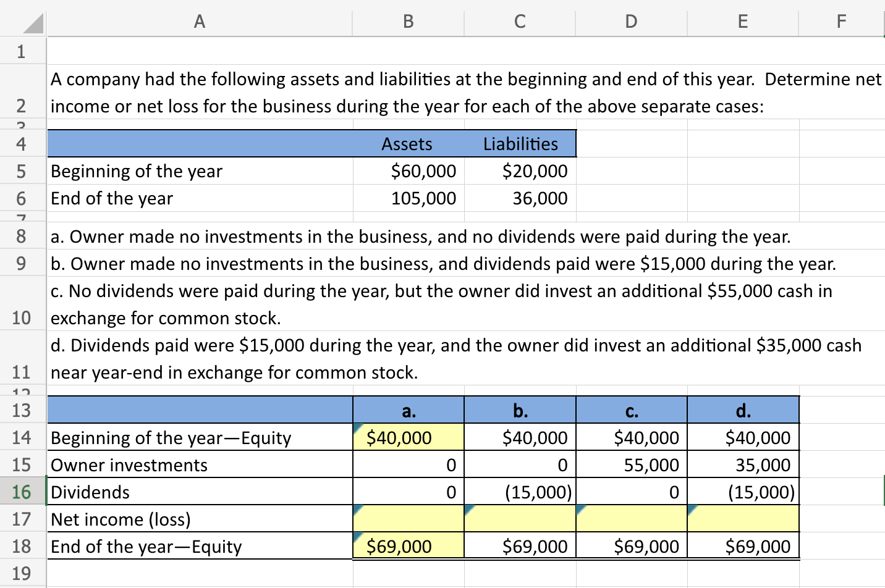Click the blue 'd.' column header cell
This screenshot has height=588, width=885.
(743, 409)
